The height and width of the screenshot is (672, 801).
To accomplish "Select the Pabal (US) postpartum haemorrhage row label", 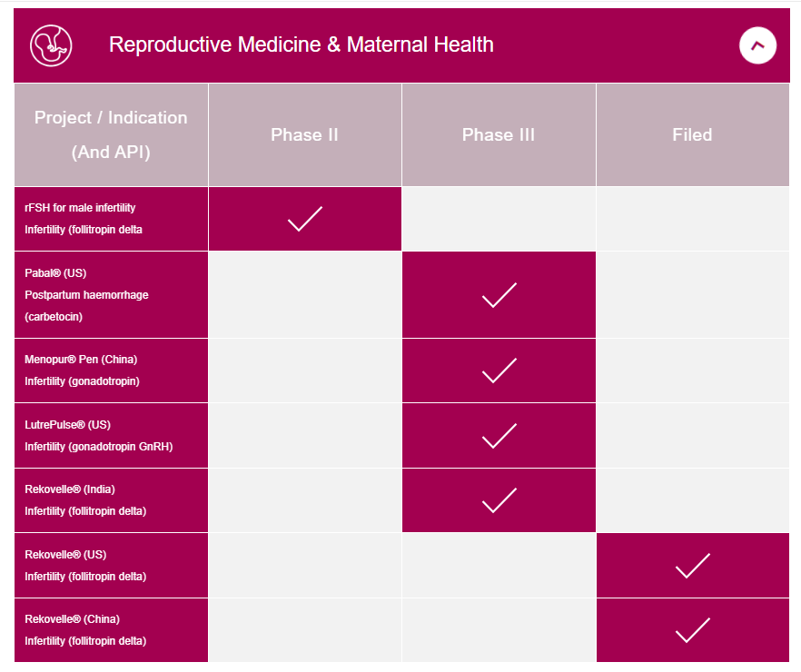I will click(x=86, y=295).
